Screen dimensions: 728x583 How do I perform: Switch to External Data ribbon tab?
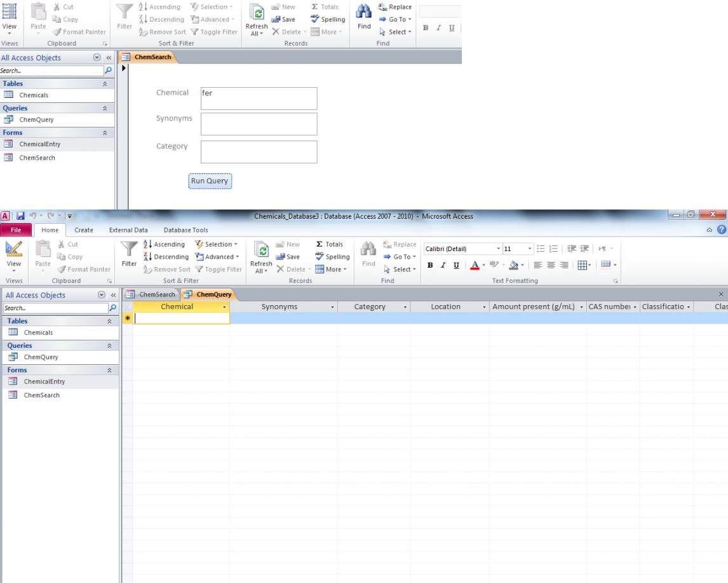(x=128, y=230)
